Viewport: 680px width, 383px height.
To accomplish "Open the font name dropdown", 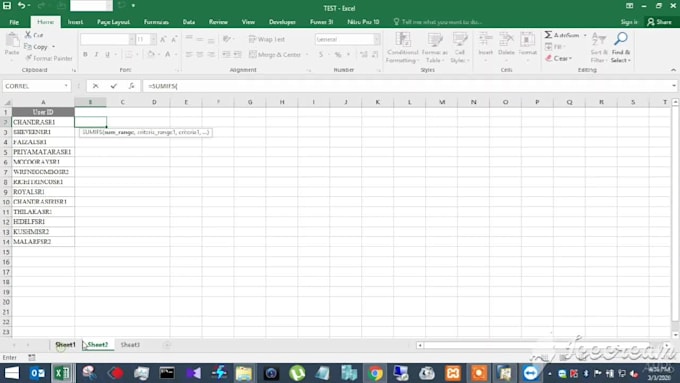I will click(x=131, y=39).
